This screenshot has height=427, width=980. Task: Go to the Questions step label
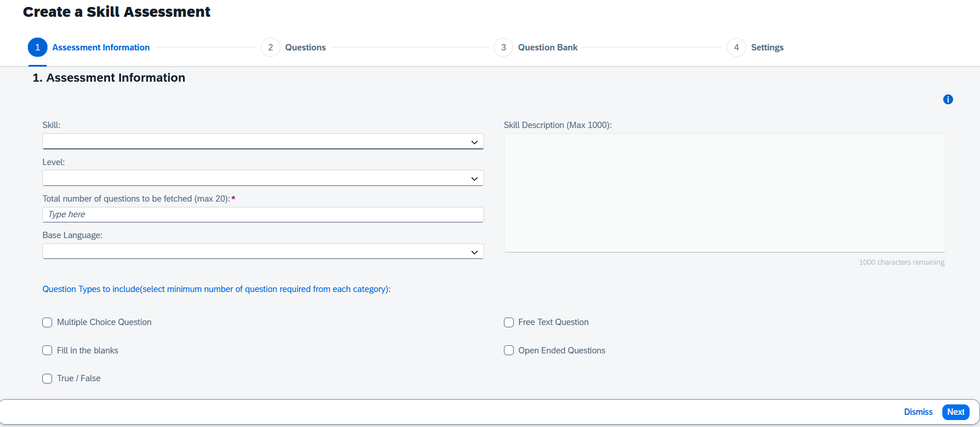pyautogui.click(x=305, y=48)
